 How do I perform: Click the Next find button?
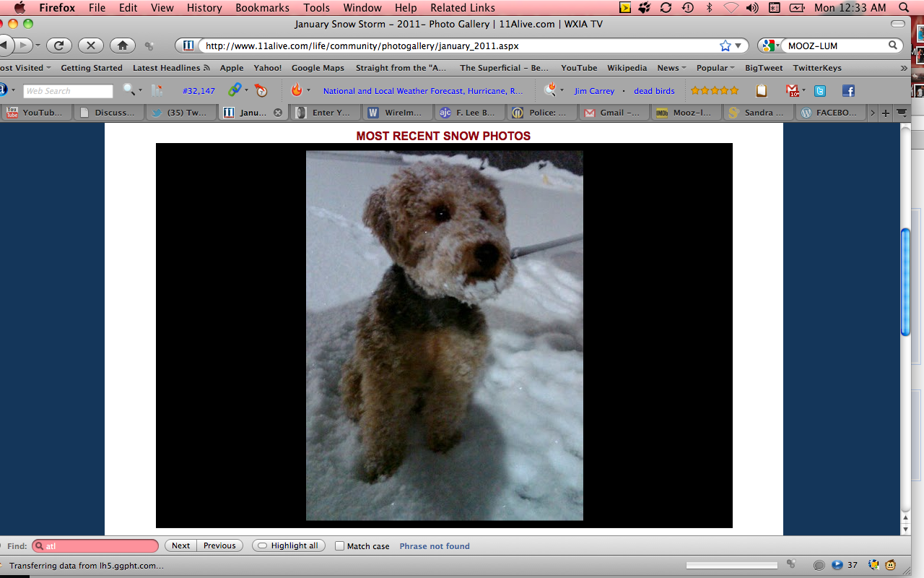tap(180, 546)
